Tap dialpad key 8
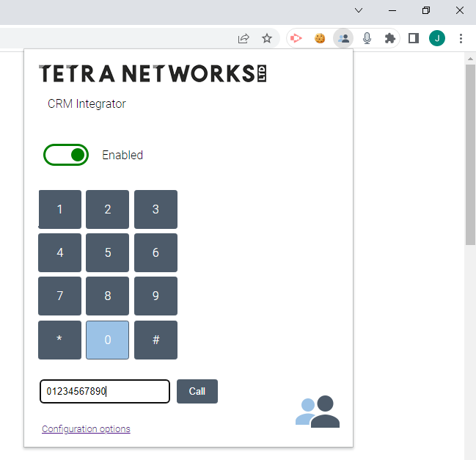Screen dimensions: 476x460 tap(108, 296)
